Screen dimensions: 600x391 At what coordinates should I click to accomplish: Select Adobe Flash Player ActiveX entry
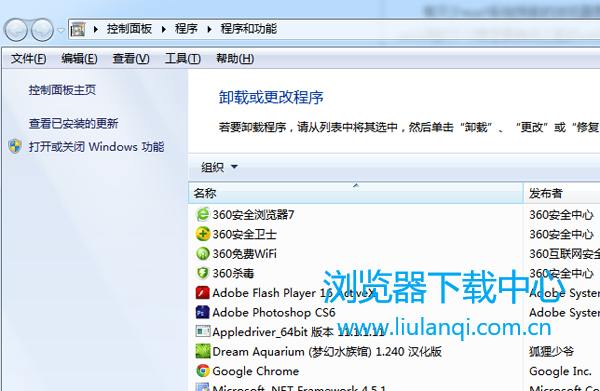point(295,293)
